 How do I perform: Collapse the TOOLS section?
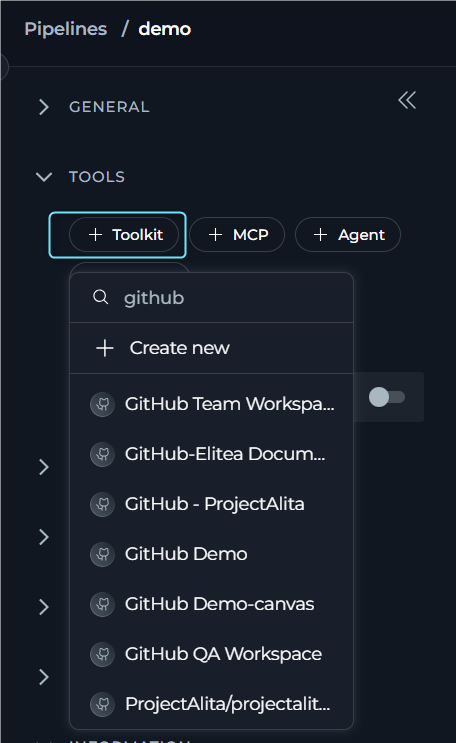coord(44,177)
